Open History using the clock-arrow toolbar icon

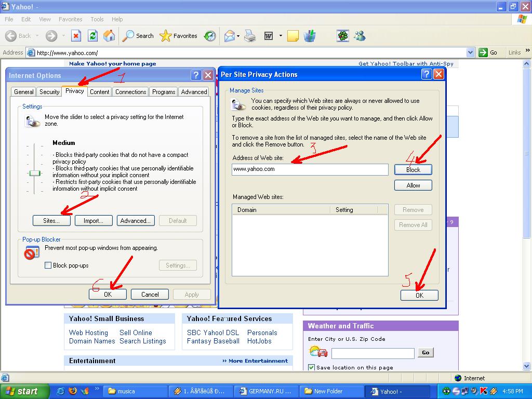[210, 36]
